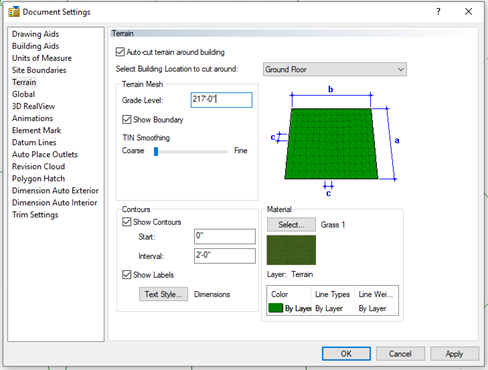
Task: Click the Document Settings title bar icon
Action: tap(14, 12)
